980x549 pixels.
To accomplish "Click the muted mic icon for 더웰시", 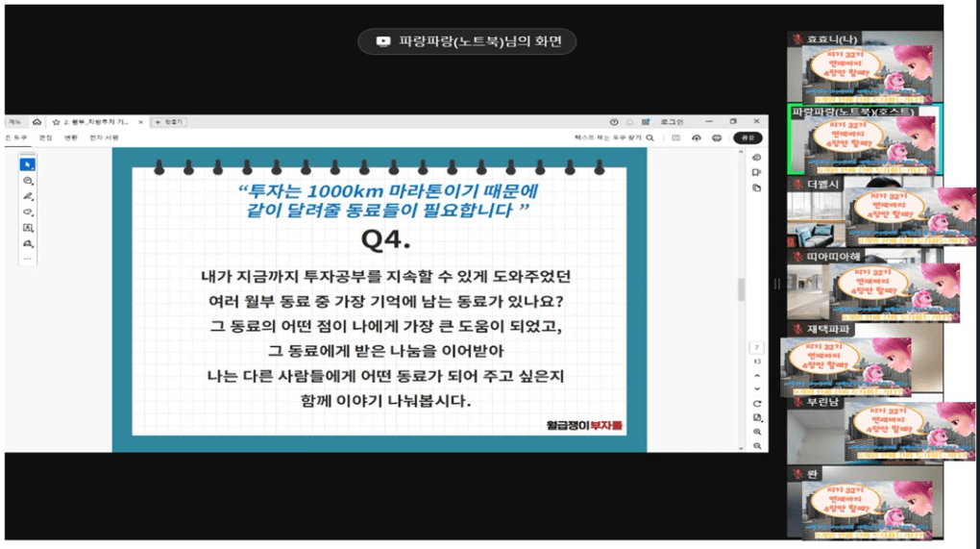I will click(797, 184).
